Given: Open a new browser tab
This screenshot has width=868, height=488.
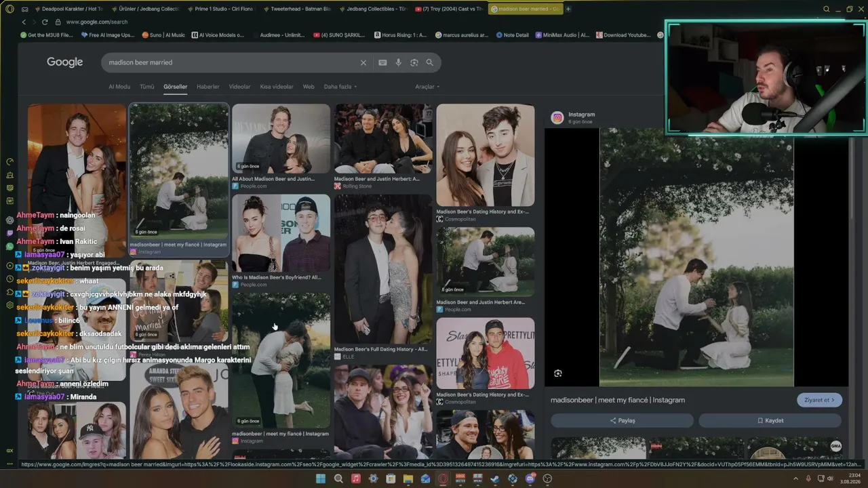Looking at the screenshot, I should tap(568, 9).
